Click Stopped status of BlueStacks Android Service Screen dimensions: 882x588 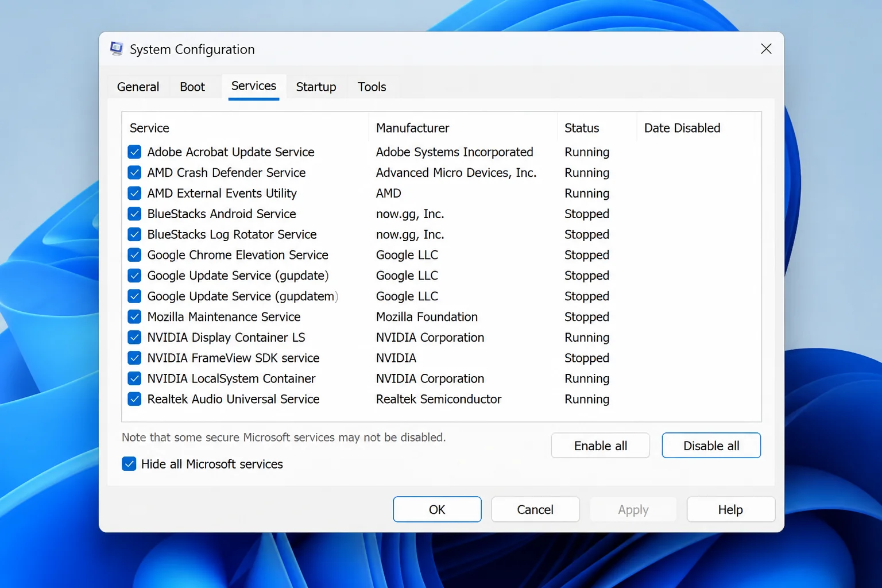(587, 214)
